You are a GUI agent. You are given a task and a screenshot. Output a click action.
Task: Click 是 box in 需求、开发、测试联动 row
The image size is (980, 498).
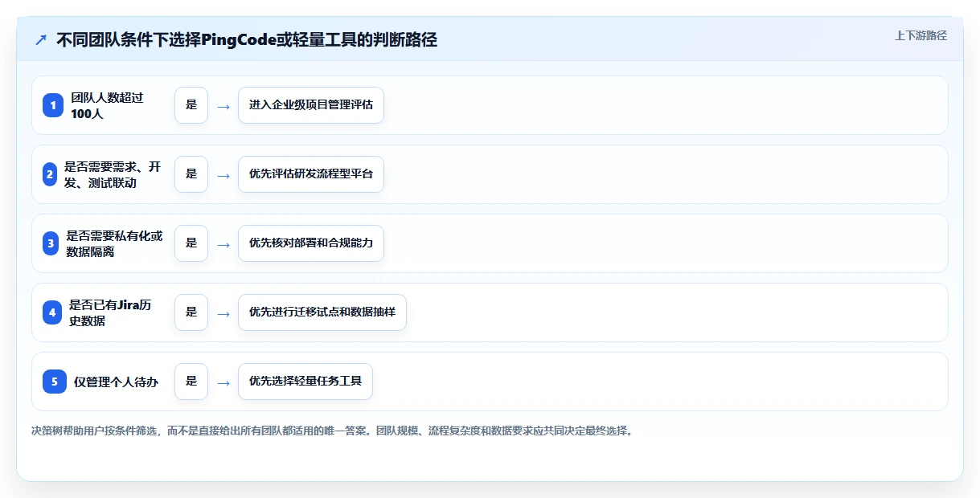[191, 174]
